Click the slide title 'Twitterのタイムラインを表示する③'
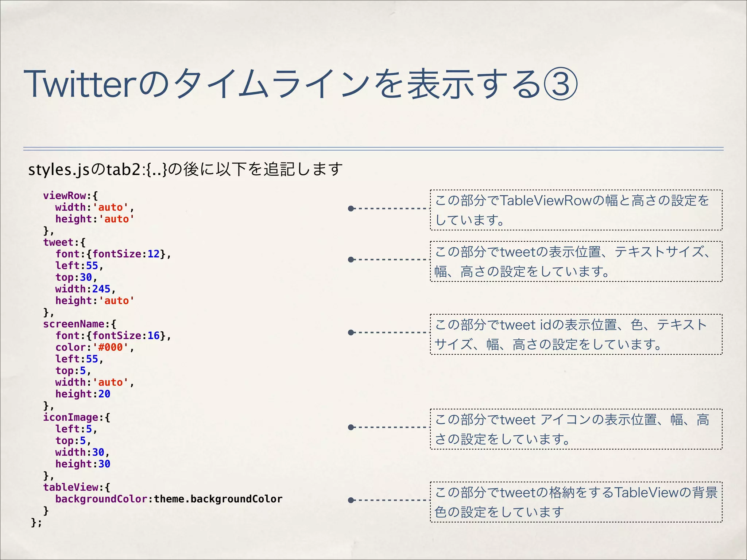Viewport: 747px width, 560px height. click(x=301, y=84)
